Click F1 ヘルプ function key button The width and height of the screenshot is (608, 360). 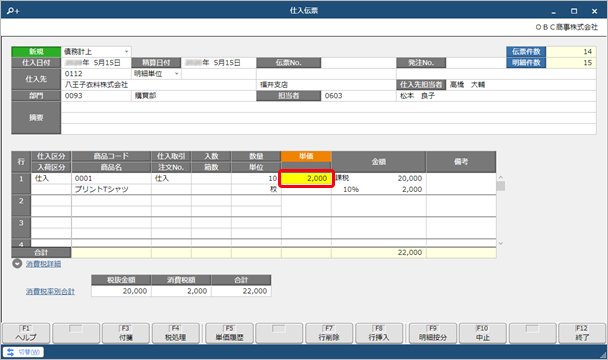26,333
